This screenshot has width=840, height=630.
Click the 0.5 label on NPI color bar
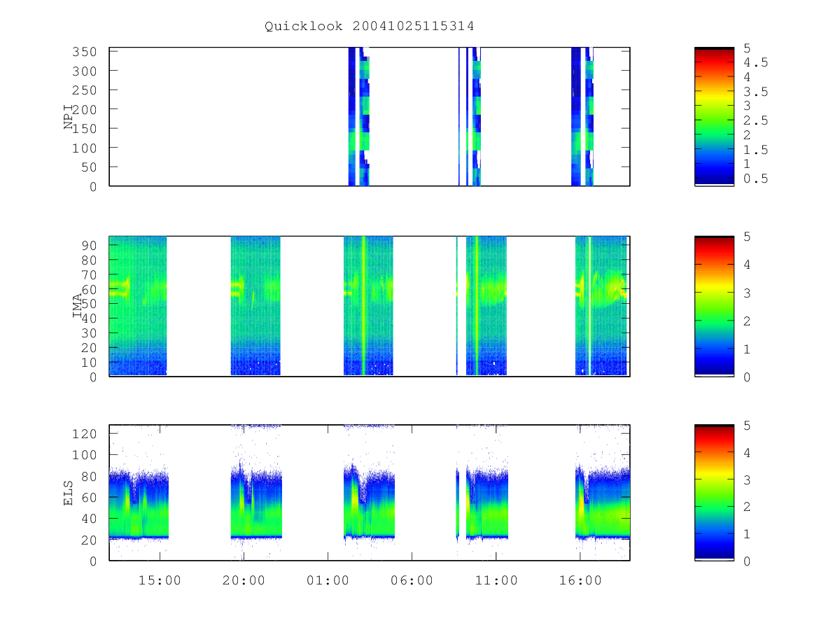pos(755,179)
